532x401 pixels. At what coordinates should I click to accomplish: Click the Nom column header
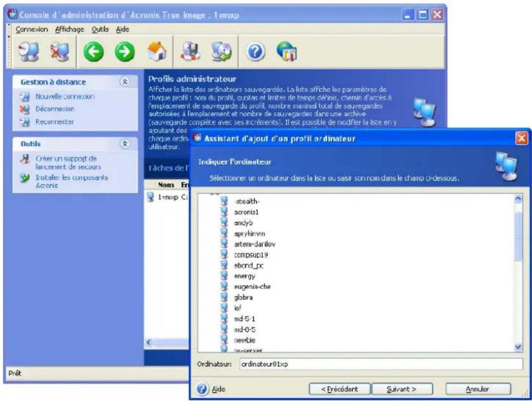tap(166, 184)
